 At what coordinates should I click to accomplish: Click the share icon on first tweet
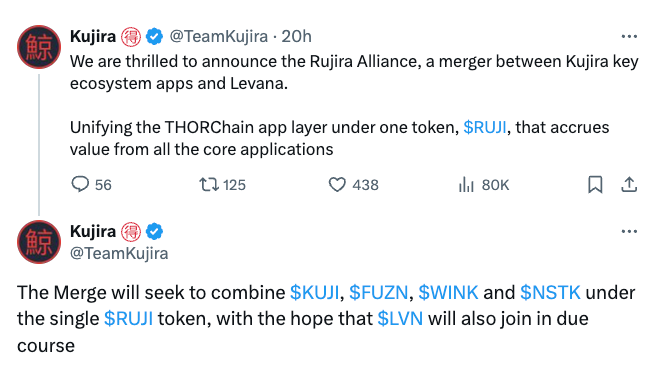(x=629, y=185)
